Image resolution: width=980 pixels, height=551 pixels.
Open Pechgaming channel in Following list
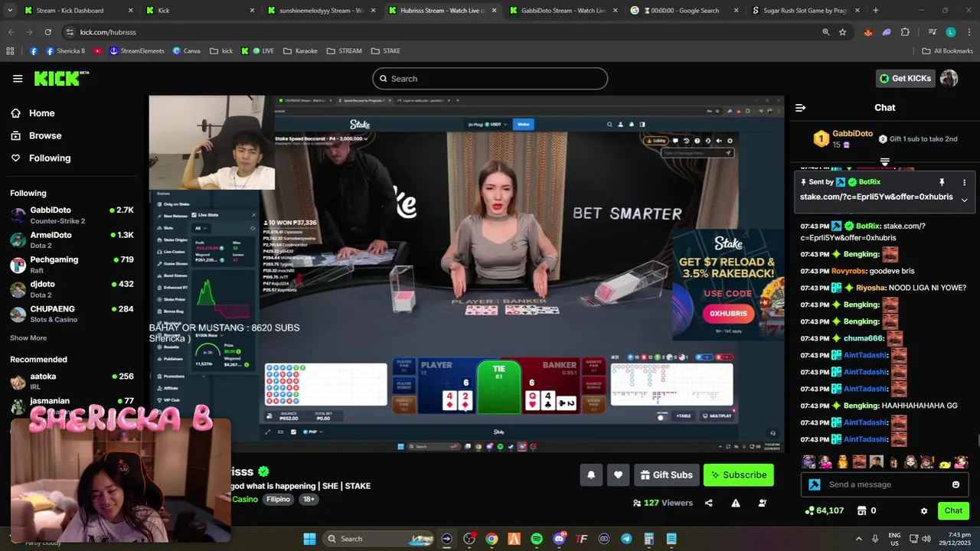point(72,265)
